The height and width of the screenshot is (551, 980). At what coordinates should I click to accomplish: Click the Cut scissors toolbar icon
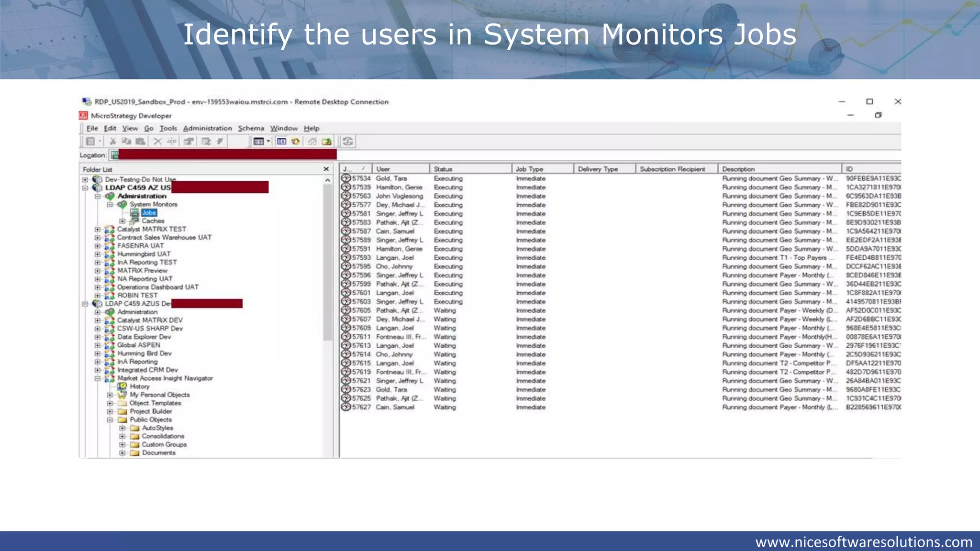coord(112,141)
